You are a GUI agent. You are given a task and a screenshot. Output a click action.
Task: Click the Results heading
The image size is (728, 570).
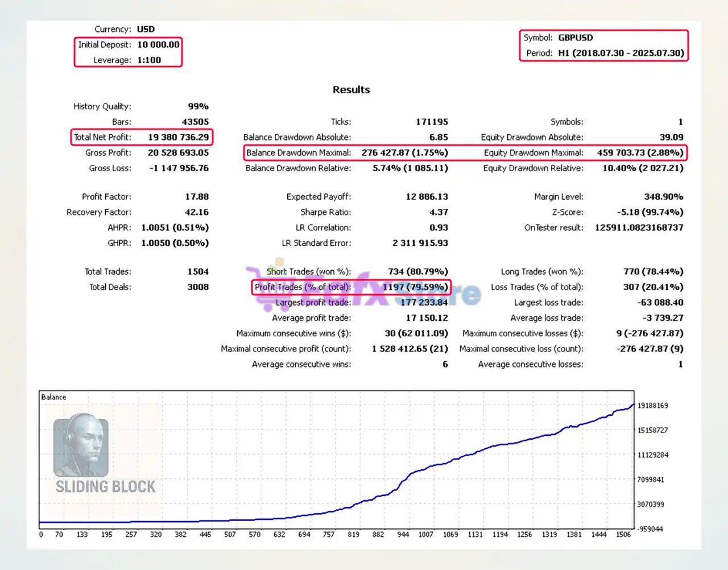351,90
